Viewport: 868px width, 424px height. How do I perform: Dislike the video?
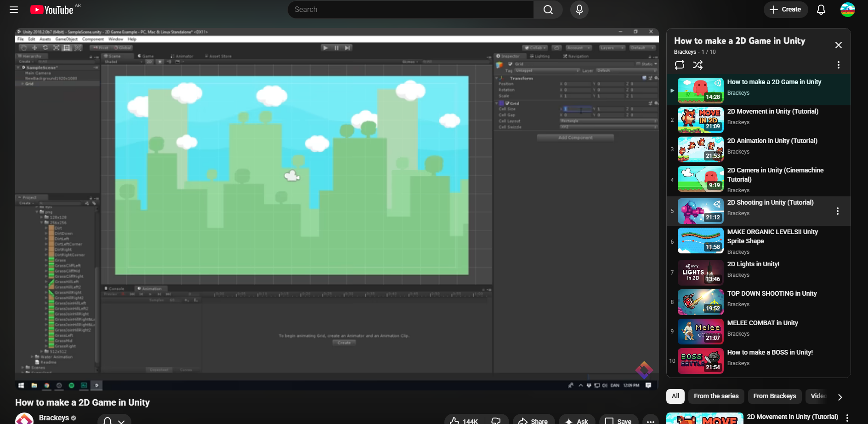coord(496,420)
